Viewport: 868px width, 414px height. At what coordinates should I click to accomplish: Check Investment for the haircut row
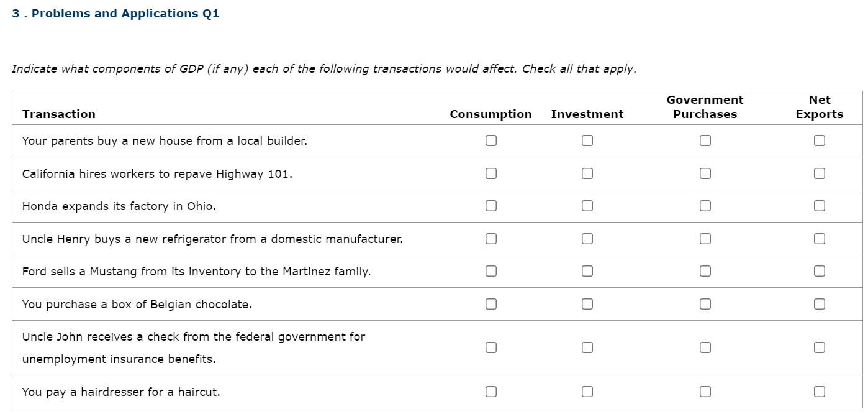point(587,392)
